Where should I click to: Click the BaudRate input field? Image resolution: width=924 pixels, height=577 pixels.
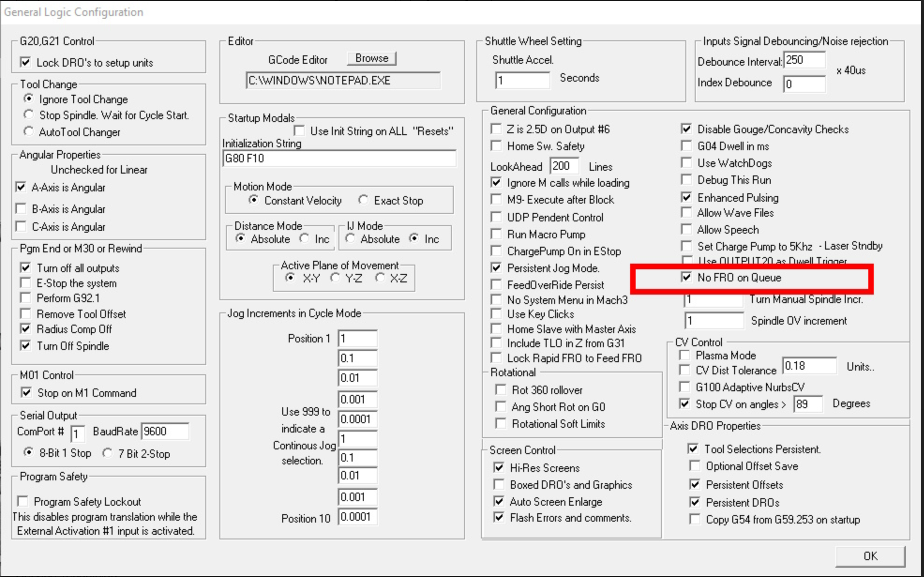click(165, 431)
